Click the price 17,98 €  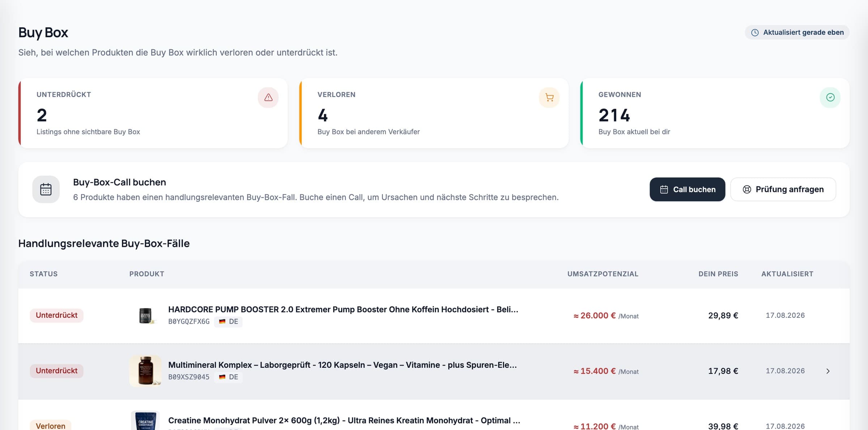pos(723,371)
